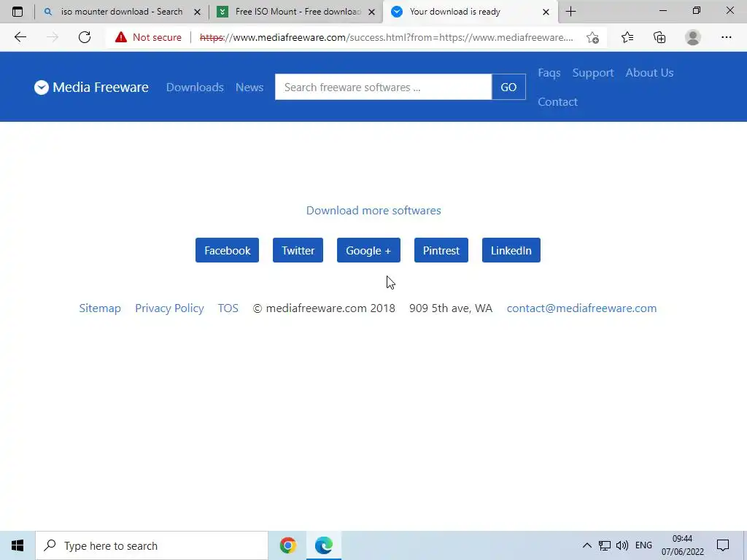
Task: Open Windows Start menu
Action: click(x=18, y=545)
